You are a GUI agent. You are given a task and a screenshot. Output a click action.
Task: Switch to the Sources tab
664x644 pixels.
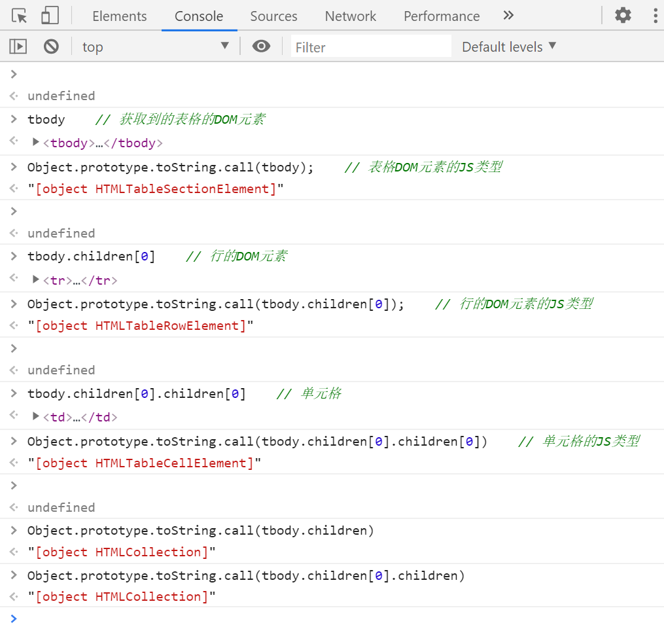pyautogui.click(x=273, y=16)
